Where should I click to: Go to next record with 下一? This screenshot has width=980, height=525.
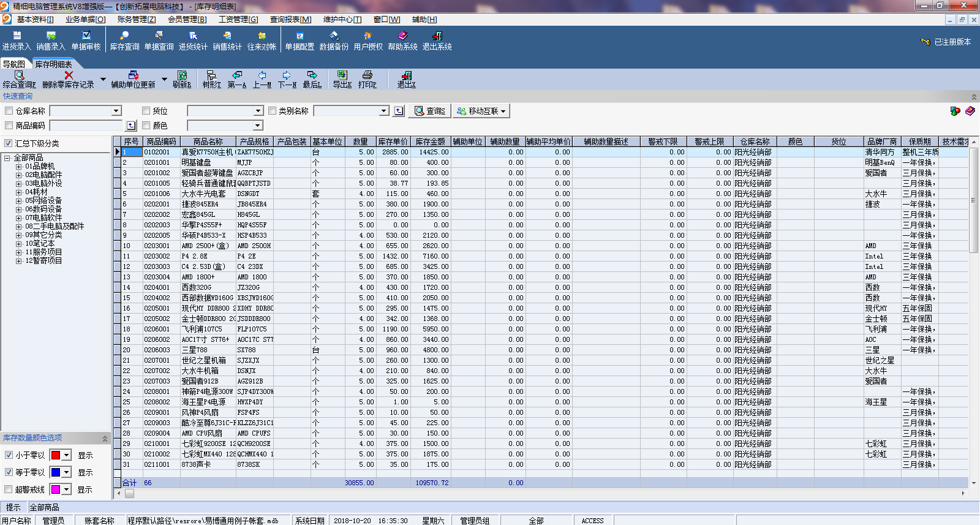pos(287,80)
